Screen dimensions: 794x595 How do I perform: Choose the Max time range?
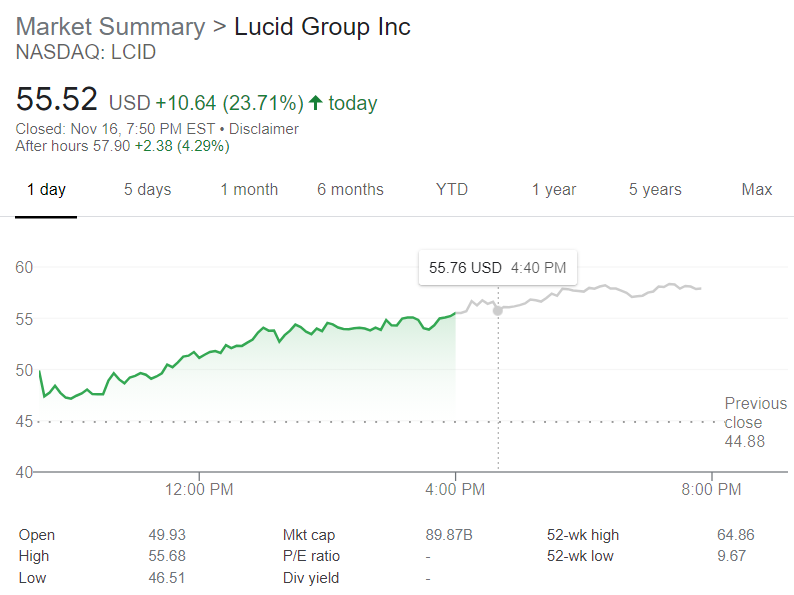(x=757, y=189)
